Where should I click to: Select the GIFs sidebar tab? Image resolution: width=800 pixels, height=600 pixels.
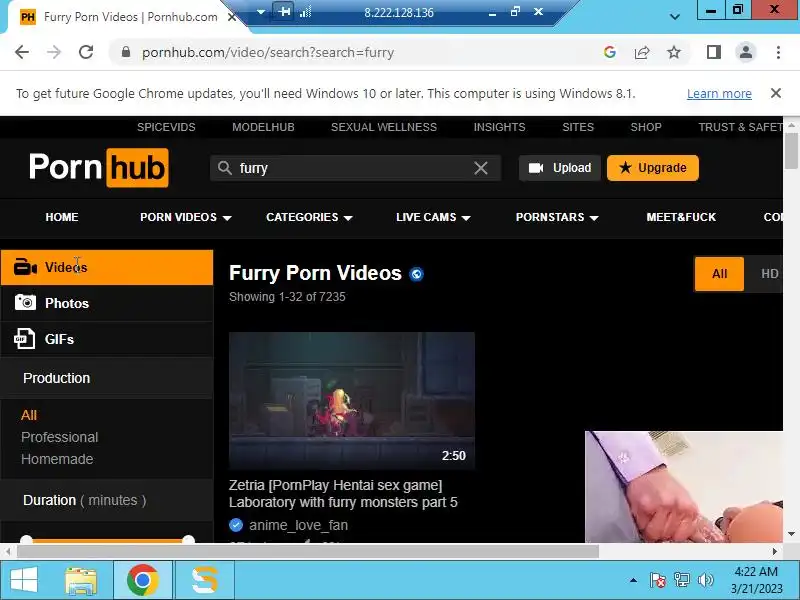pos(107,339)
